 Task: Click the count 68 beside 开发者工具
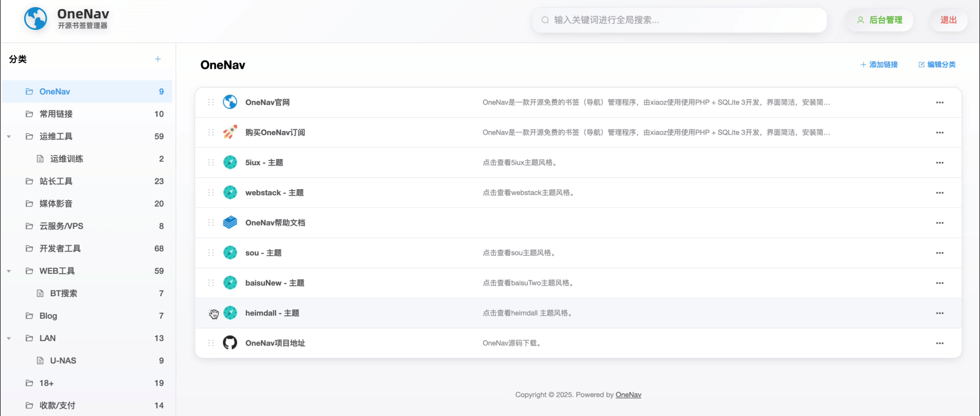(x=159, y=248)
